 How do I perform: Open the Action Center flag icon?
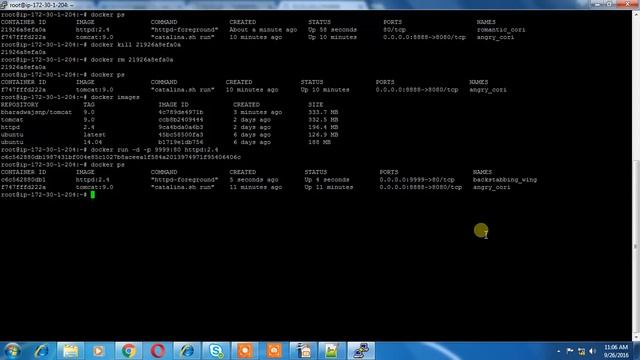pyautogui.click(x=570, y=351)
